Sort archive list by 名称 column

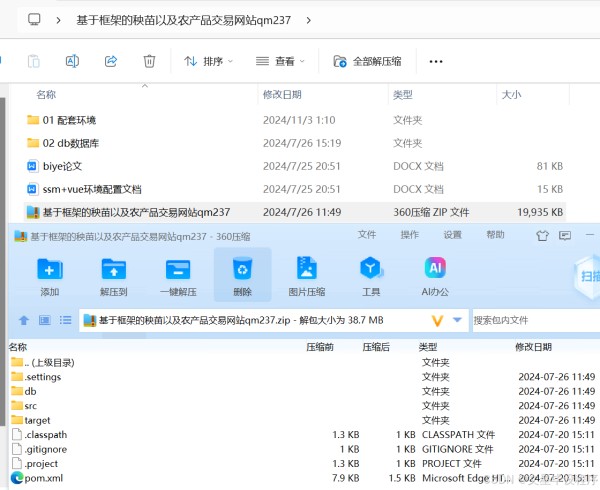(x=18, y=347)
